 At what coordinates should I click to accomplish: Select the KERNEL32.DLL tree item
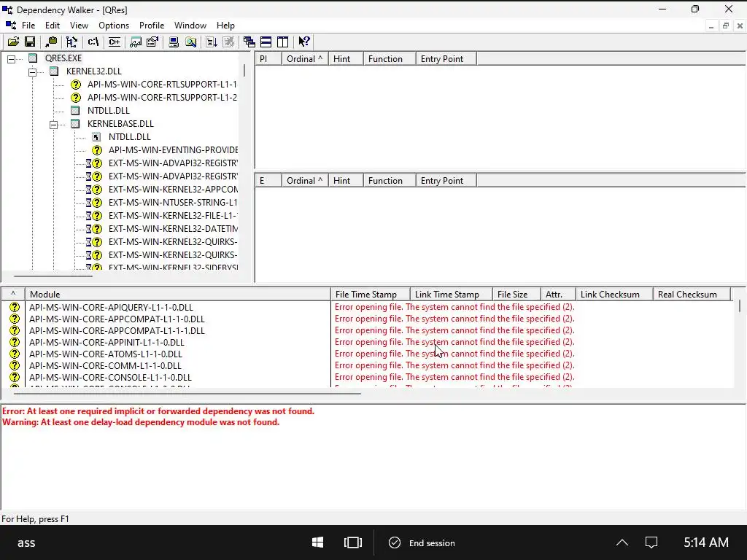point(94,71)
